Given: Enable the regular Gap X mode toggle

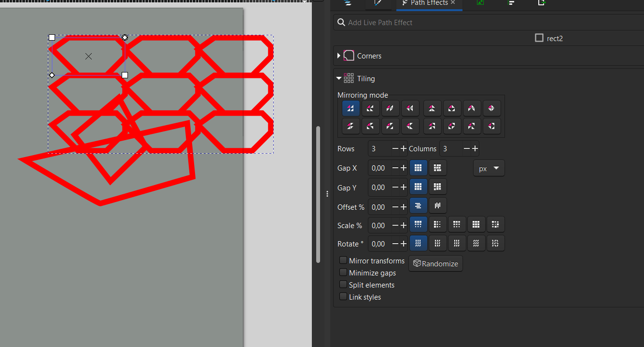Looking at the screenshot, I should (418, 168).
